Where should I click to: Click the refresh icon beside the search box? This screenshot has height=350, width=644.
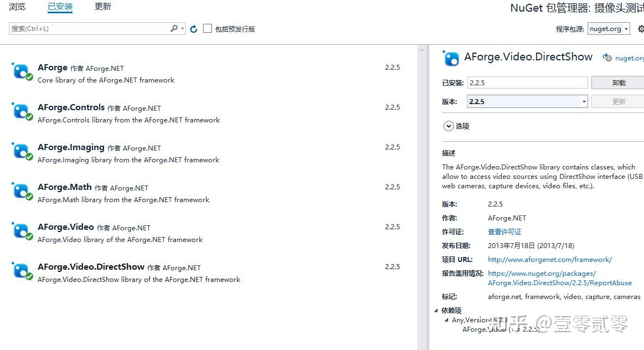pyautogui.click(x=193, y=28)
